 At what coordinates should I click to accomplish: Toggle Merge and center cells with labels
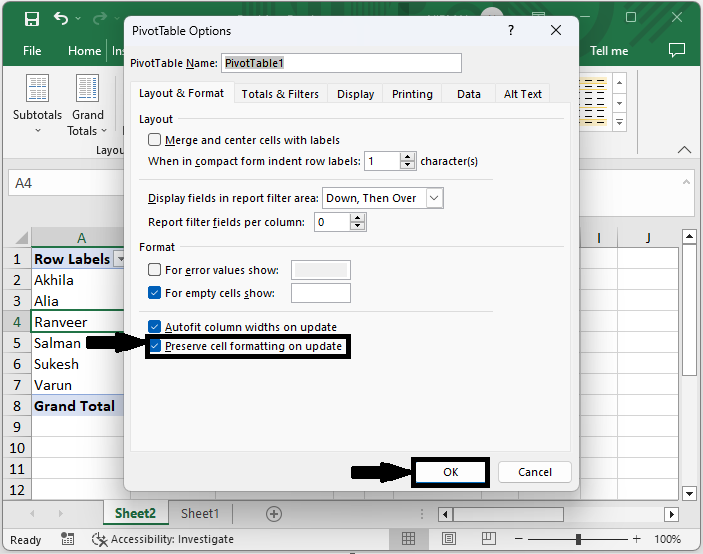[155, 140]
